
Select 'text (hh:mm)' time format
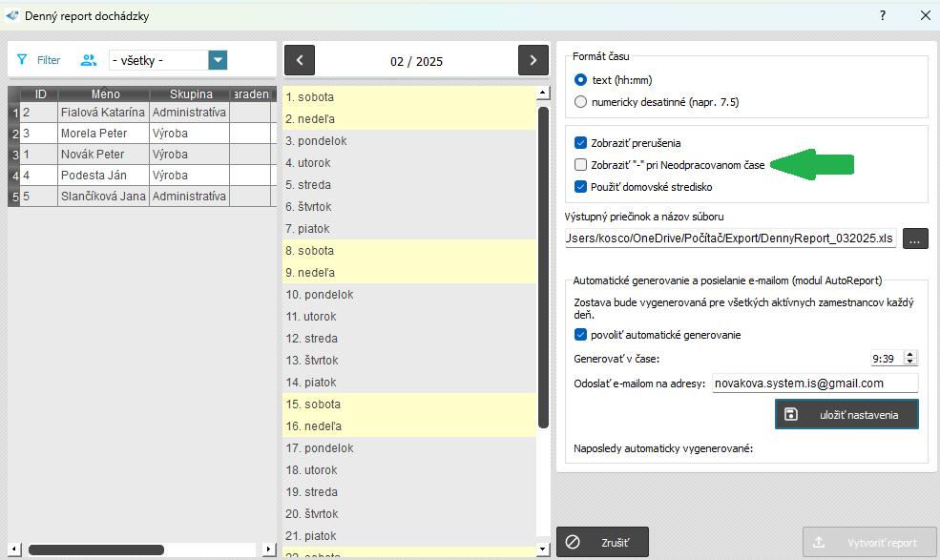581,80
